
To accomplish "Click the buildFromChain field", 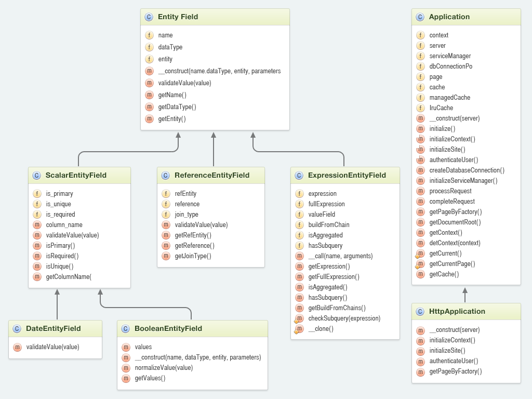I will pos(329,225).
